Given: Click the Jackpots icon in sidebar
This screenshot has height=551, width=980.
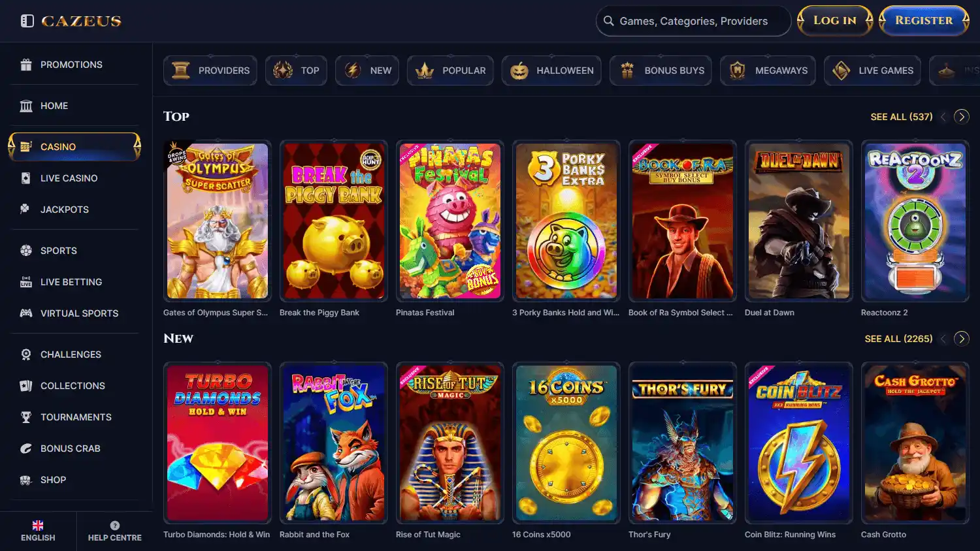Looking at the screenshot, I should click(x=26, y=210).
